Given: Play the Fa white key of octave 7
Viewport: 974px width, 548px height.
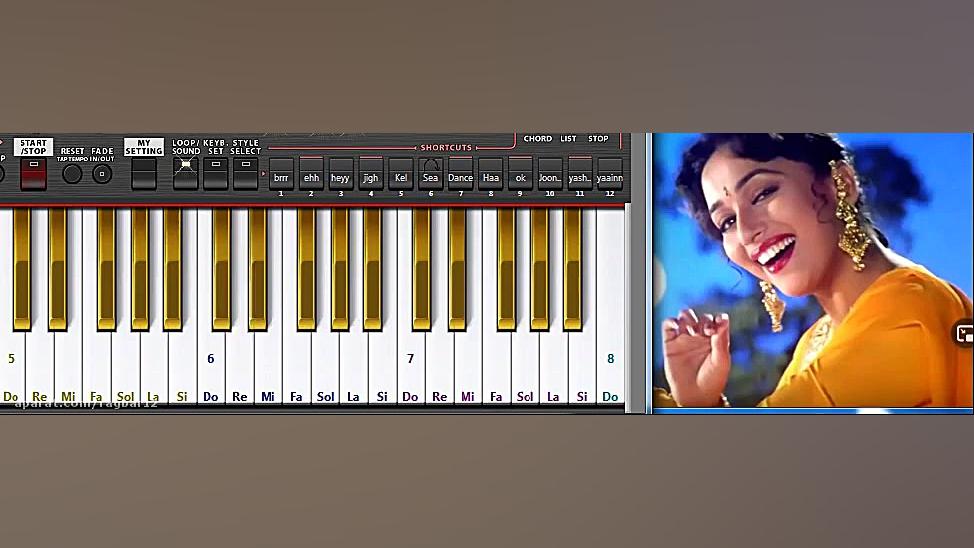Looking at the screenshot, I should pos(496,370).
